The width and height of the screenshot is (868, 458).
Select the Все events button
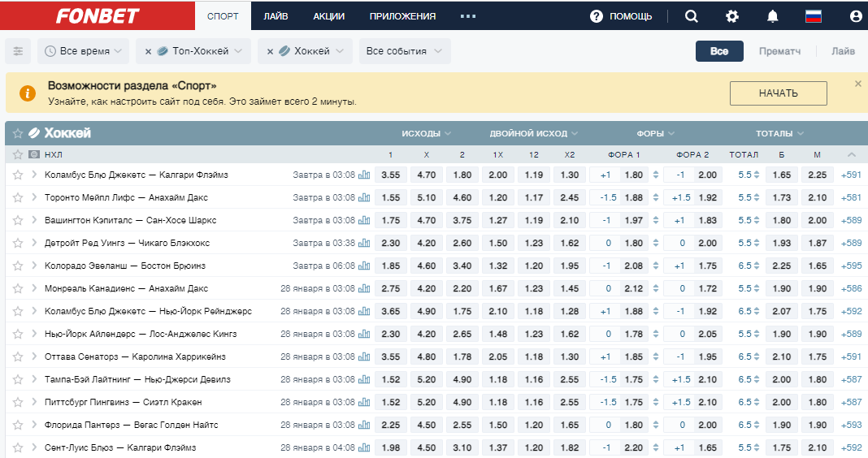719,51
